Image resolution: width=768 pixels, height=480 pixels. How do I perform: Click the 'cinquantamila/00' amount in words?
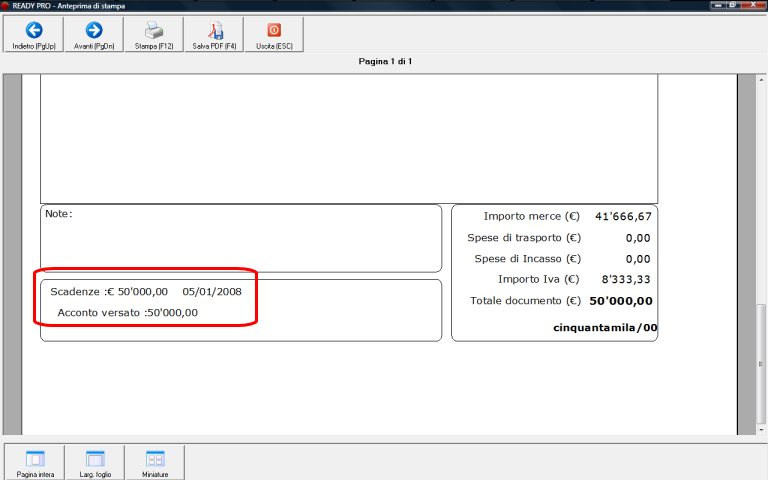point(605,328)
